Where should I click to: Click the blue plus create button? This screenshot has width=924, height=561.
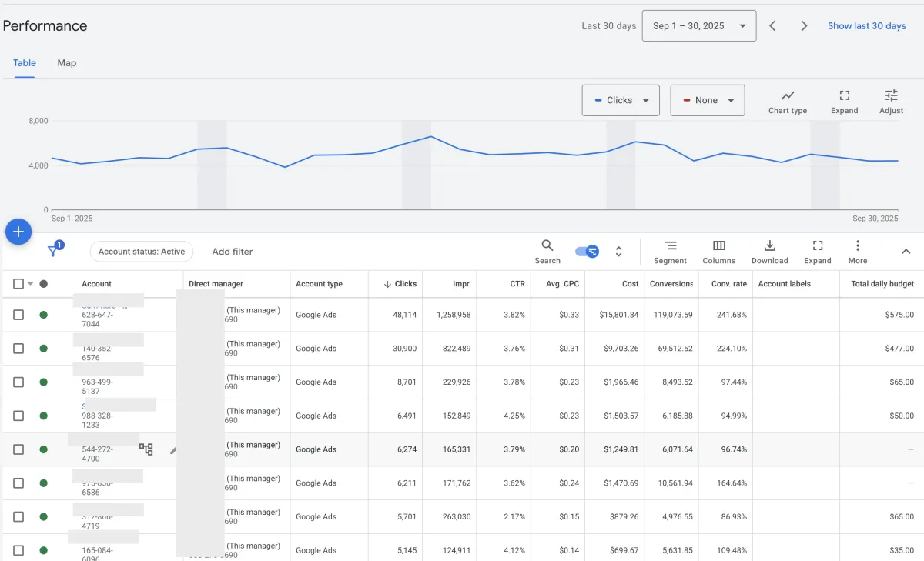pyautogui.click(x=18, y=232)
